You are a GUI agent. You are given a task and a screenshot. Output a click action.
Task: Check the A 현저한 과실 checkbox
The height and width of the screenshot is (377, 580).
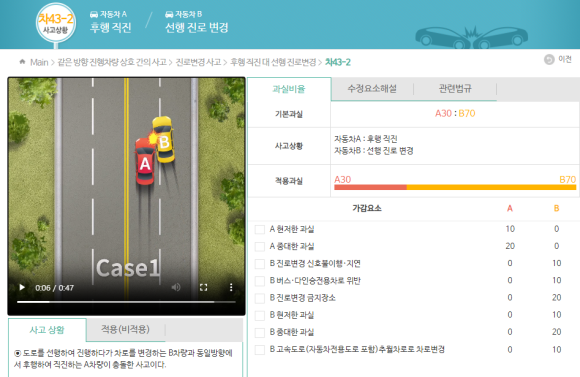pyautogui.click(x=260, y=229)
